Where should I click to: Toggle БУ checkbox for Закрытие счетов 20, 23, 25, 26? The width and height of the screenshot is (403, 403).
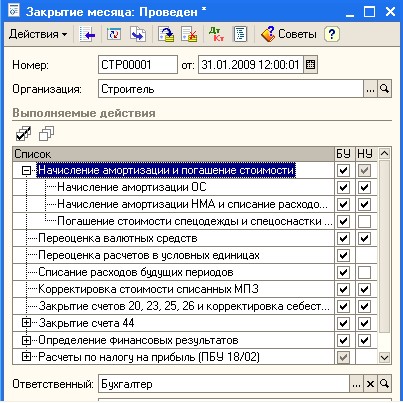tap(343, 306)
